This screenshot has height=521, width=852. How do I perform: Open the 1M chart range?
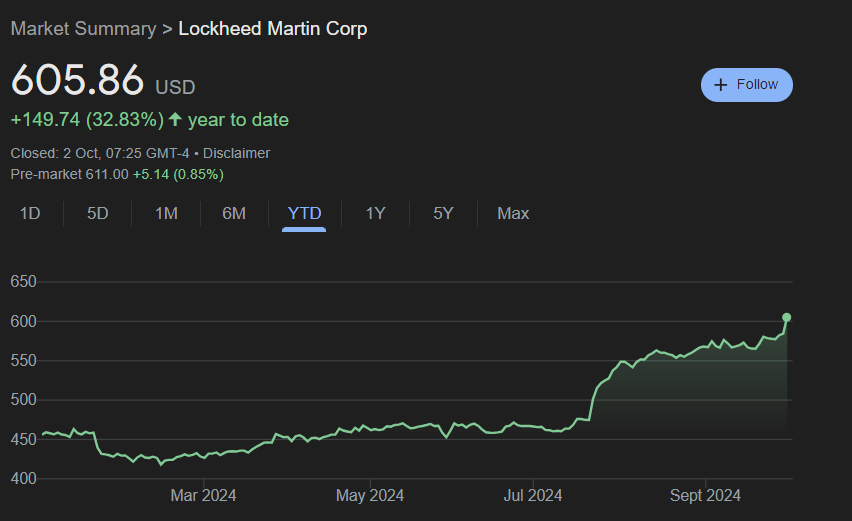tap(166, 214)
